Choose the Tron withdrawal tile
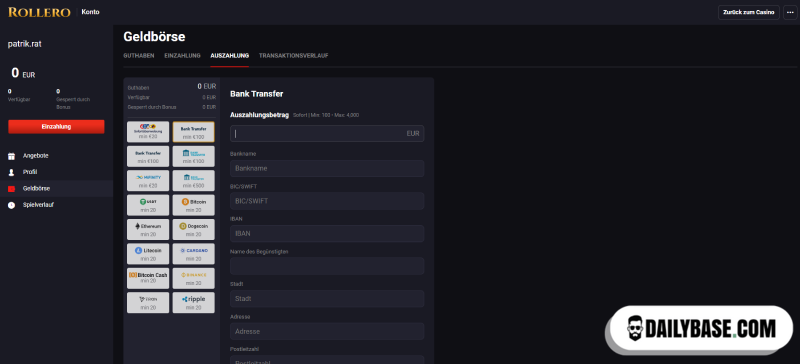The image size is (800, 364). click(148, 303)
